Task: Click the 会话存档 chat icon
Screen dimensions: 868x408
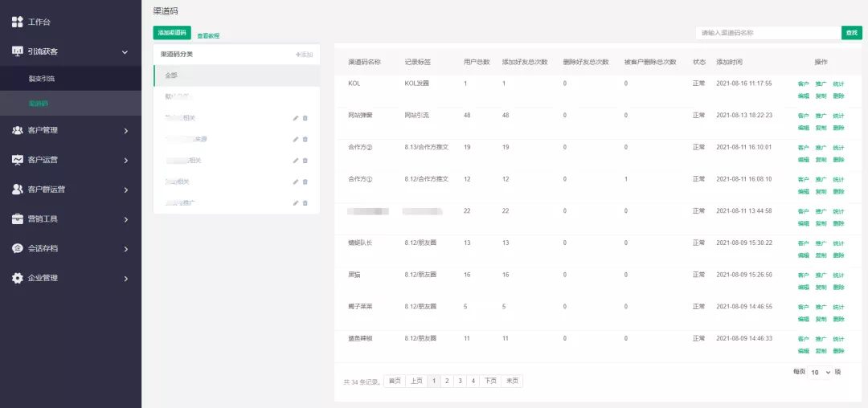Action: pyautogui.click(x=18, y=248)
